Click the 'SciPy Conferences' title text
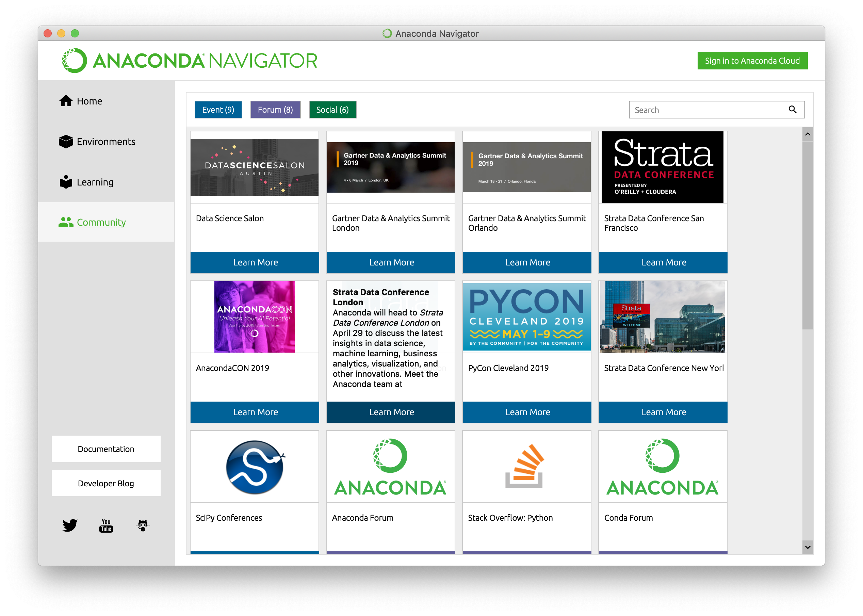Image resolution: width=863 pixels, height=616 pixels. pyautogui.click(x=229, y=518)
